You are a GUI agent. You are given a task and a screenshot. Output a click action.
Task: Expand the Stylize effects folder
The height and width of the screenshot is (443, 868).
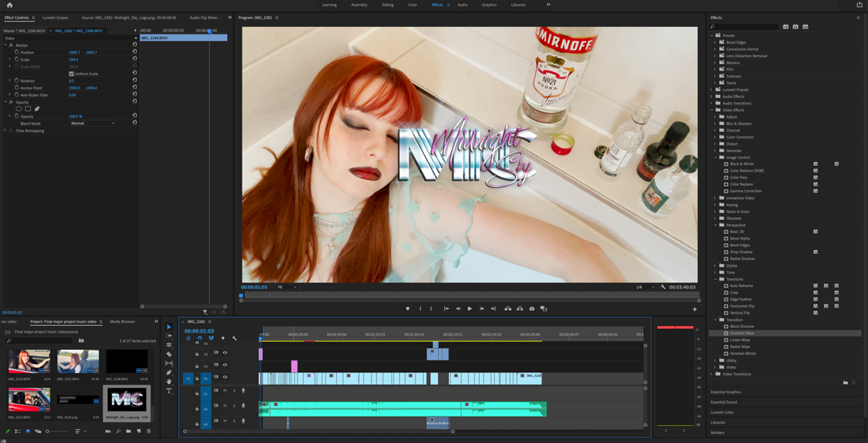[x=715, y=266]
